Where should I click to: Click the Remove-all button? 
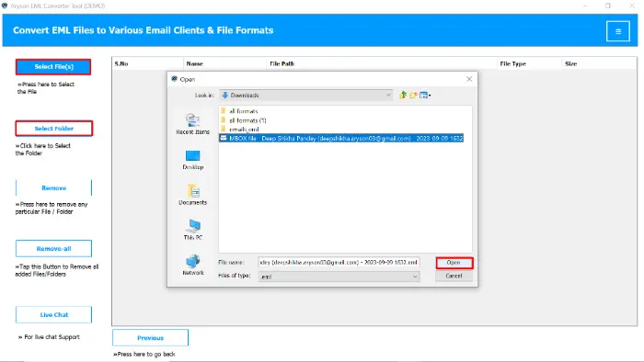(x=53, y=248)
